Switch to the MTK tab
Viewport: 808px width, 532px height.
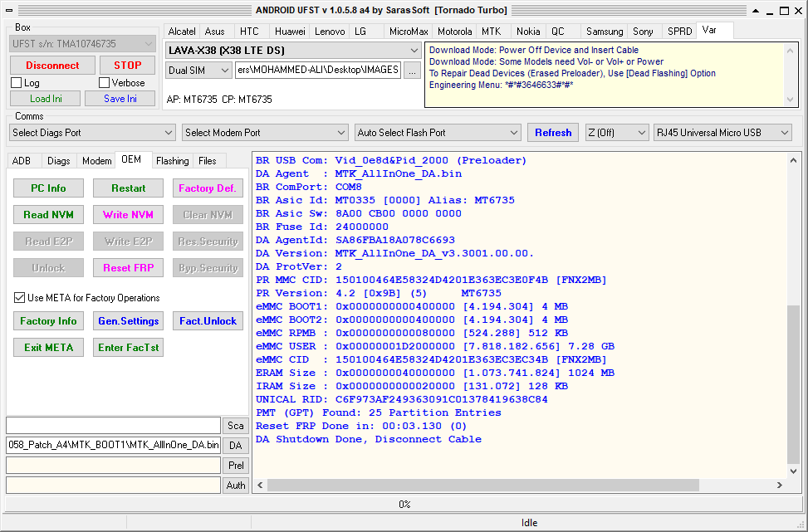coord(491,32)
